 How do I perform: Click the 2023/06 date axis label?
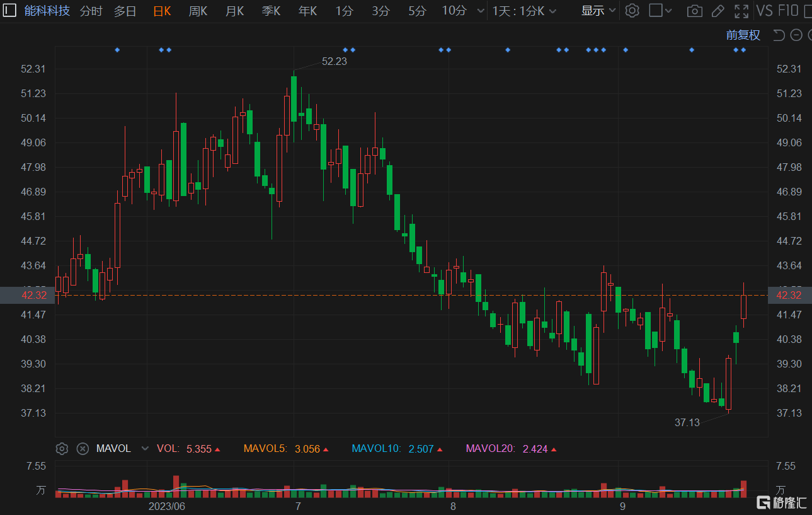coord(166,506)
